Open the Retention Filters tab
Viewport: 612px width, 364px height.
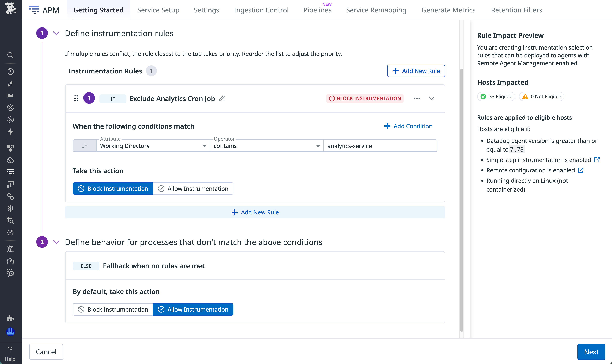(x=516, y=10)
